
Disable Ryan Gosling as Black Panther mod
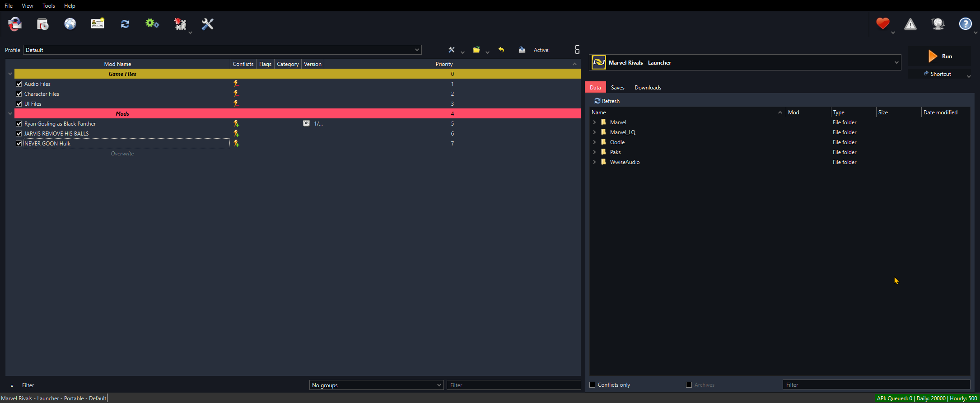(x=19, y=123)
